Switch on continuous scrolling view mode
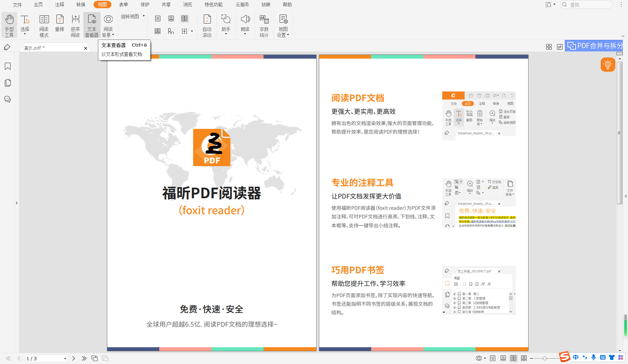This screenshot has height=364, width=628. coord(503,358)
